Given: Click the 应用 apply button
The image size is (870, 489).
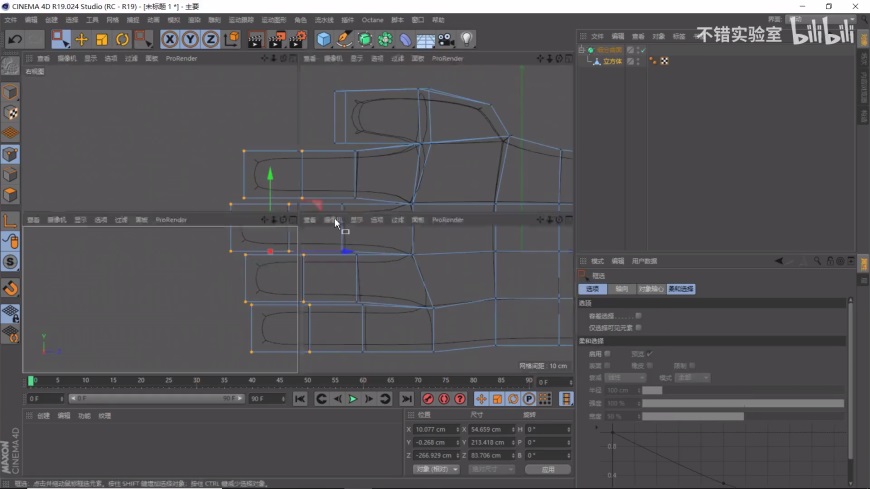Looking at the screenshot, I should pyautogui.click(x=547, y=469).
